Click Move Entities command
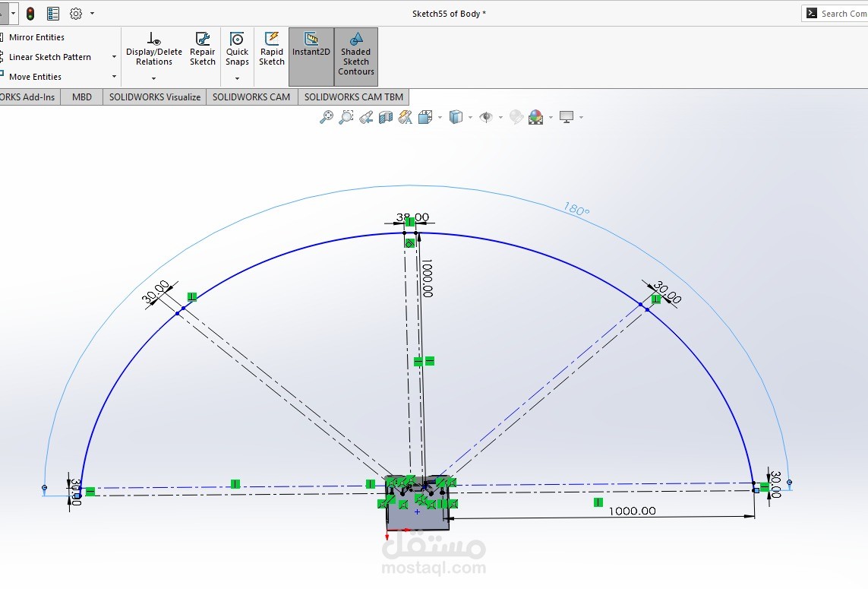 pos(35,77)
